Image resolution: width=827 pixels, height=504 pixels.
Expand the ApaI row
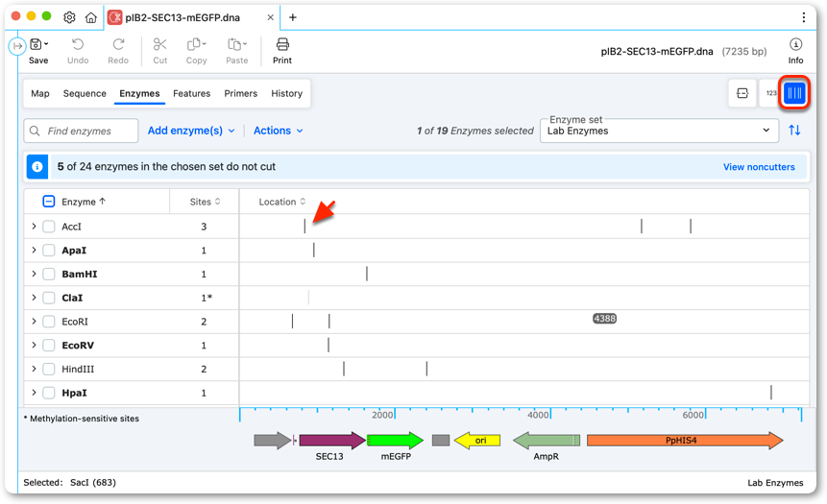(x=34, y=250)
